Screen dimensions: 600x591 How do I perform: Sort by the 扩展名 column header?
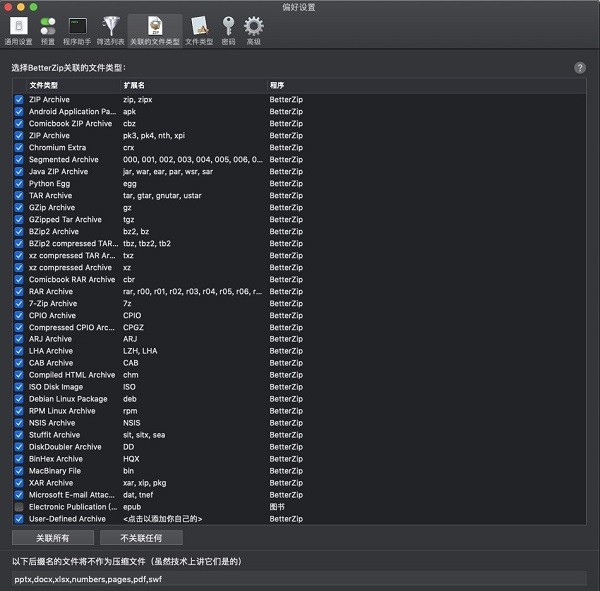click(190, 85)
